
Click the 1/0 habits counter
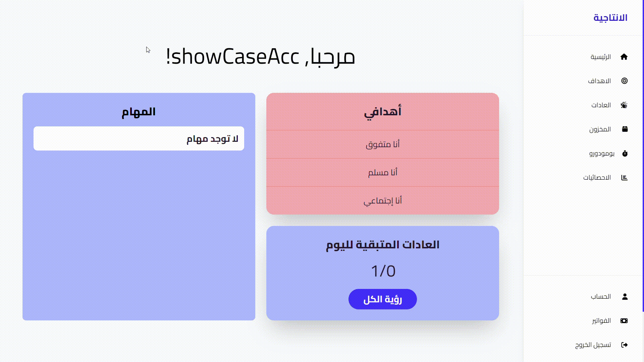(x=382, y=270)
